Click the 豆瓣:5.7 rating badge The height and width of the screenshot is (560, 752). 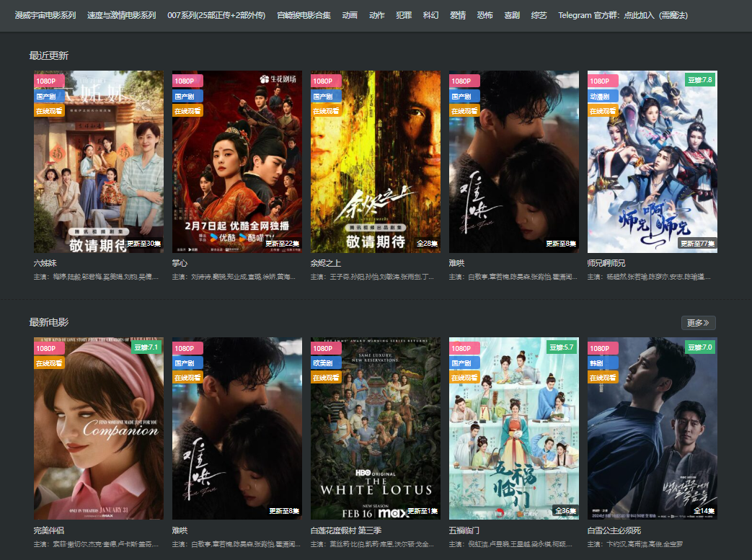[x=561, y=347]
